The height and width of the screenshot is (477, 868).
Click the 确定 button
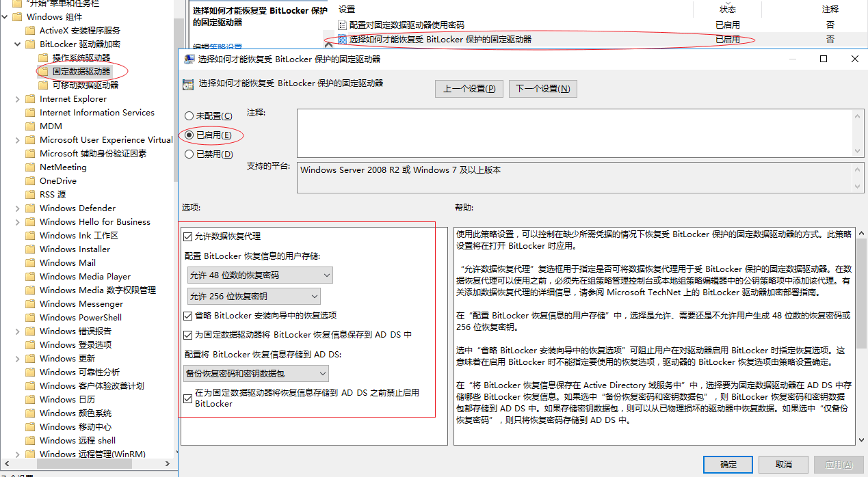coord(727,464)
